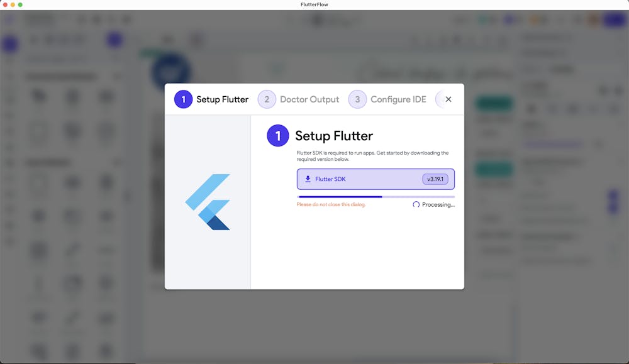Click the large "Setup Flutter" heading
Image resolution: width=629 pixels, height=364 pixels.
pos(334,136)
